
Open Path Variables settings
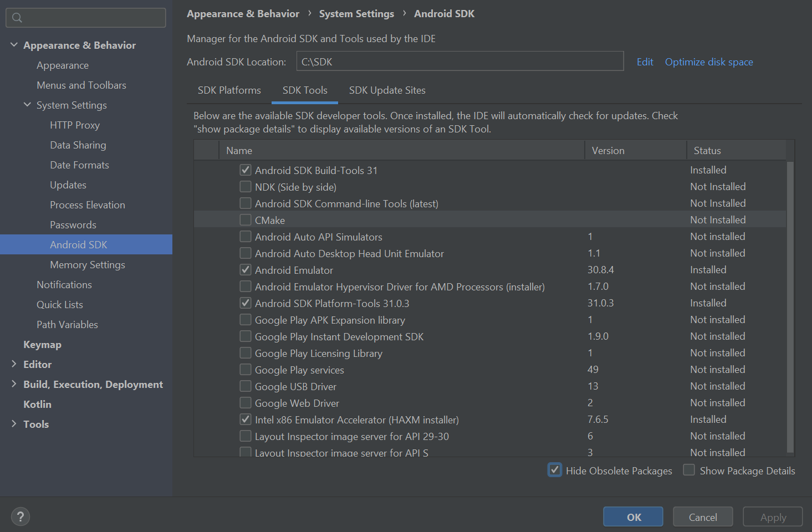(x=67, y=325)
